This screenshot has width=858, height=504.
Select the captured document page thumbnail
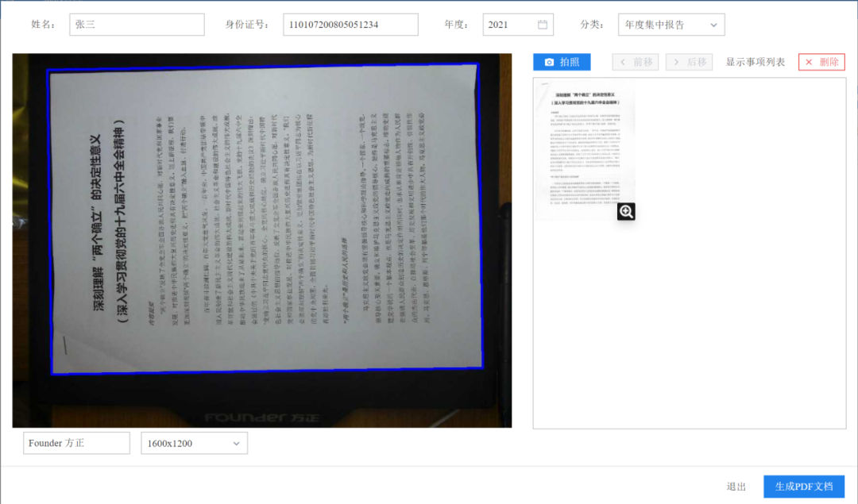click(586, 147)
